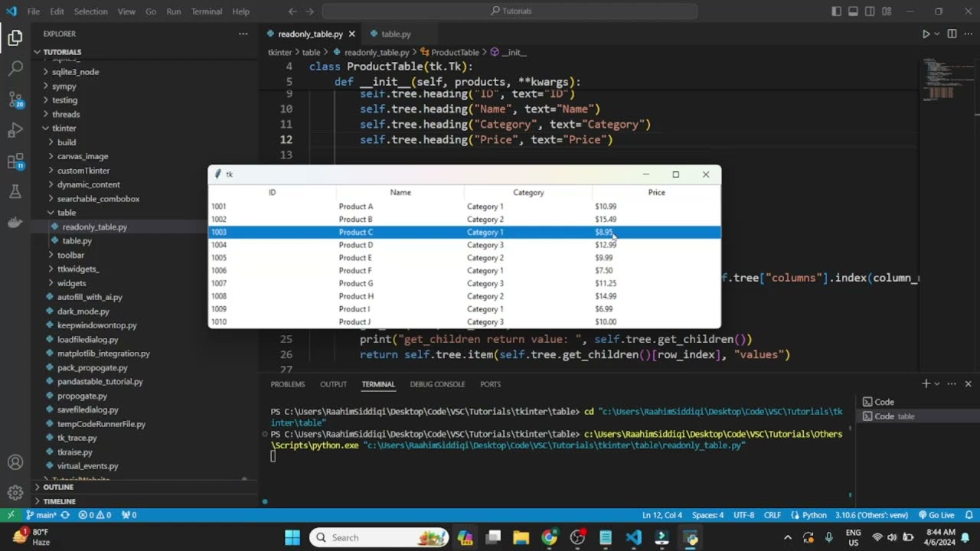The height and width of the screenshot is (551, 980).
Task: Switch to the PORTS panel tab
Action: [490, 384]
